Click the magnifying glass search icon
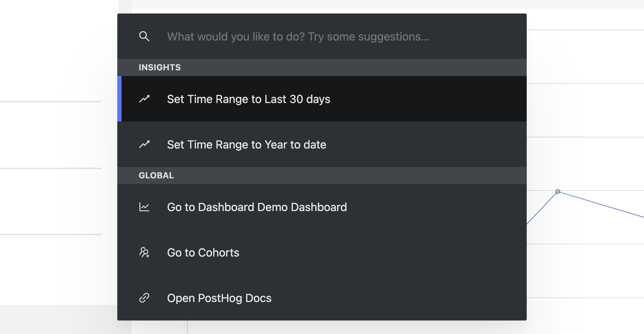The width and height of the screenshot is (644, 334). pyautogui.click(x=144, y=36)
